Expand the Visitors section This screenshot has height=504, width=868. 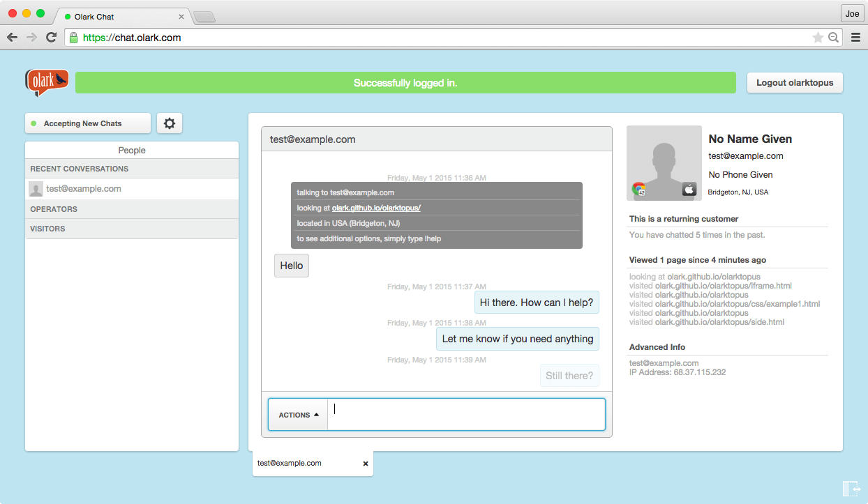point(132,229)
